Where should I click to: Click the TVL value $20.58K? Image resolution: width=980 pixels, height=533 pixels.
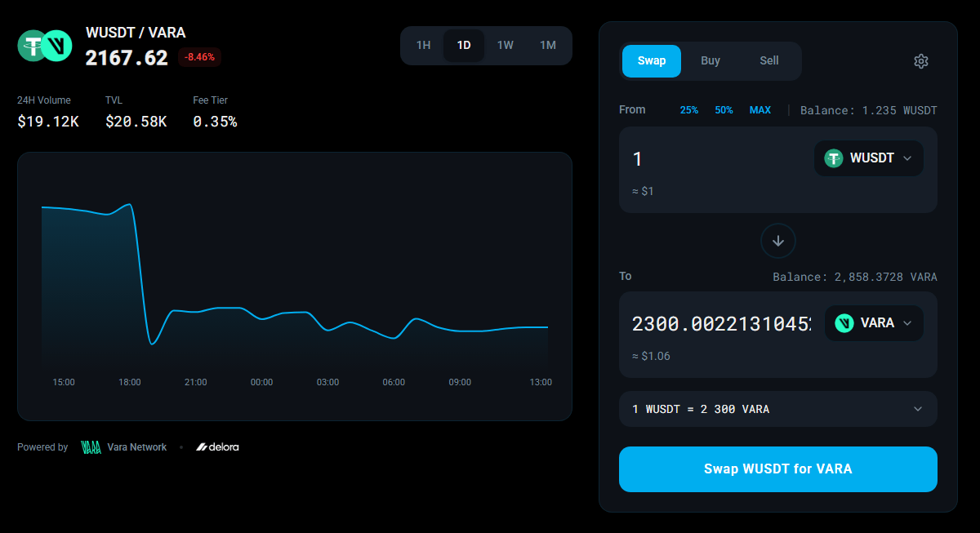136,122
